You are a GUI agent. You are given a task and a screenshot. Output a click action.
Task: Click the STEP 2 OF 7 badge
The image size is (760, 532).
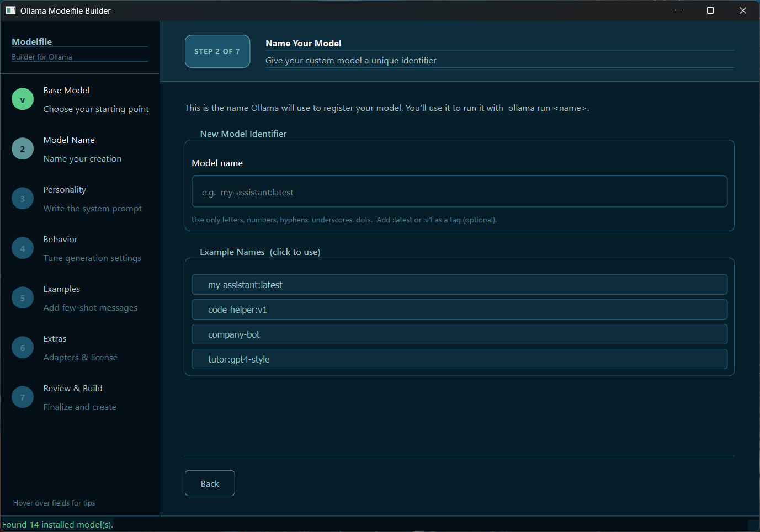pos(217,51)
